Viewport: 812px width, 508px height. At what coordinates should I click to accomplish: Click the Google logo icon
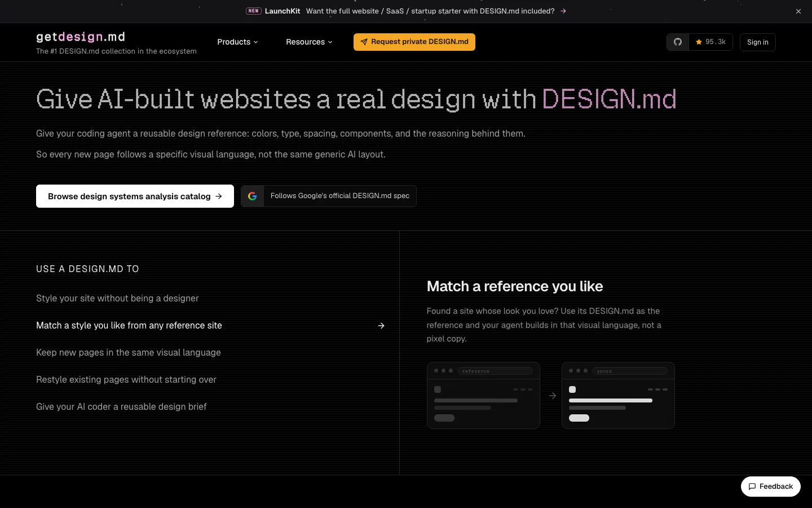click(x=253, y=196)
